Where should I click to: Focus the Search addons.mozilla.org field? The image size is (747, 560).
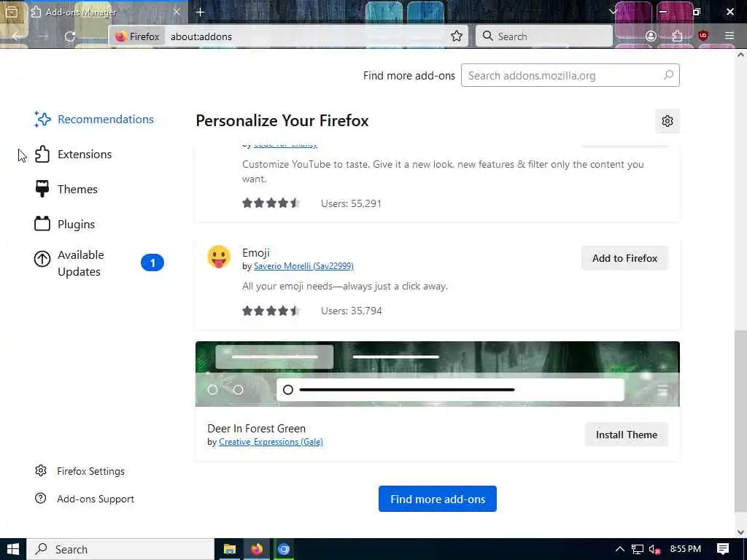(x=570, y=75)
